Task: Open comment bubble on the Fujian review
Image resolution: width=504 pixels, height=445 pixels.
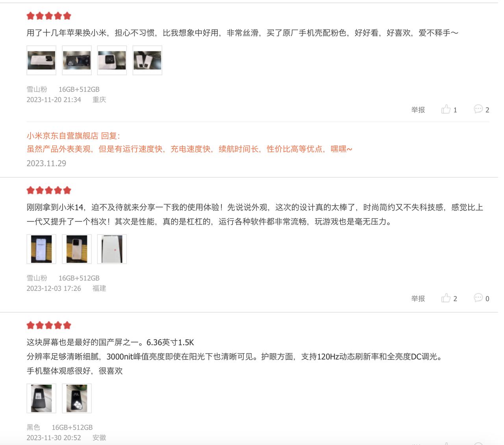Action: pos(482,298)
